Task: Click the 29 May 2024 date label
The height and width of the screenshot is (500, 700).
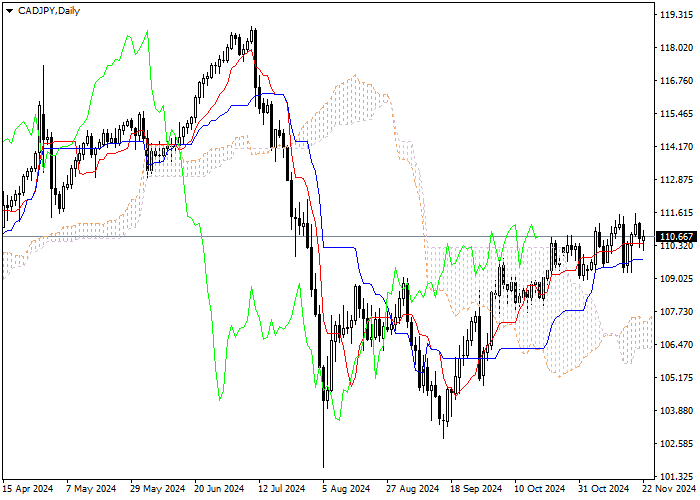Action: [158, 489]
